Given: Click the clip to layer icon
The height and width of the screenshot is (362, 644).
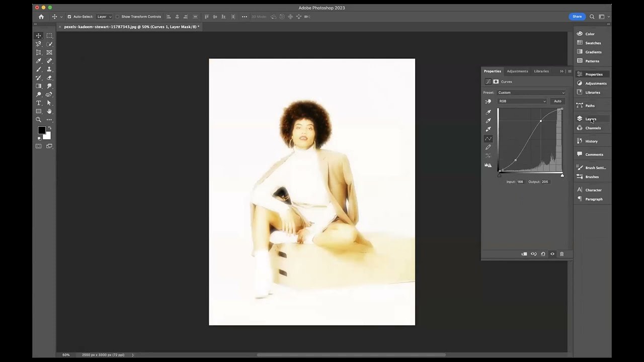Looking at the screenshot, I should pyautogui.click(x=524, y=254).
